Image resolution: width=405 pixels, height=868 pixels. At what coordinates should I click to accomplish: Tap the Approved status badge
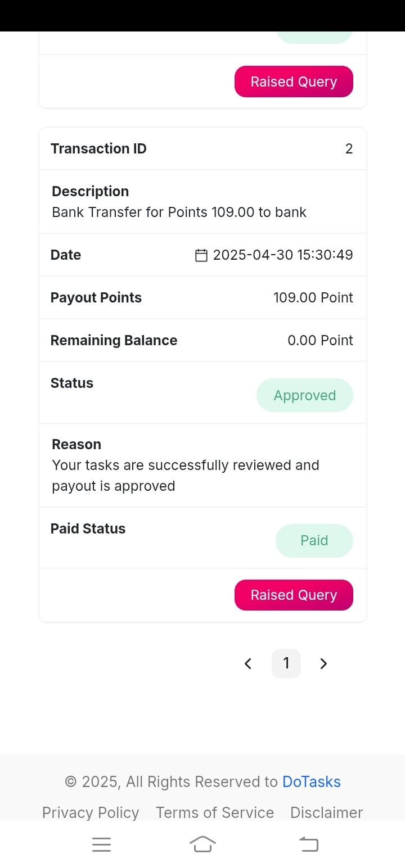(x=305, y=395)
